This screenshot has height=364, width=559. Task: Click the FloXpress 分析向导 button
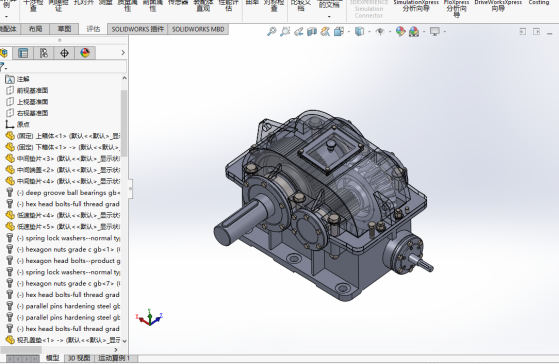[457, 9]
